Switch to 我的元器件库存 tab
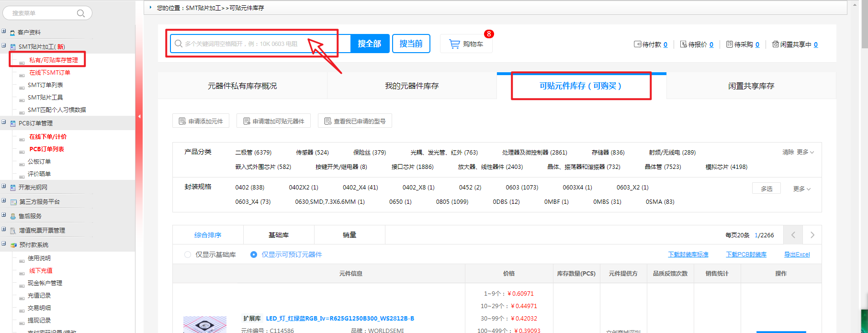Viewport: 868px width, 333px height. coord(412,86)
